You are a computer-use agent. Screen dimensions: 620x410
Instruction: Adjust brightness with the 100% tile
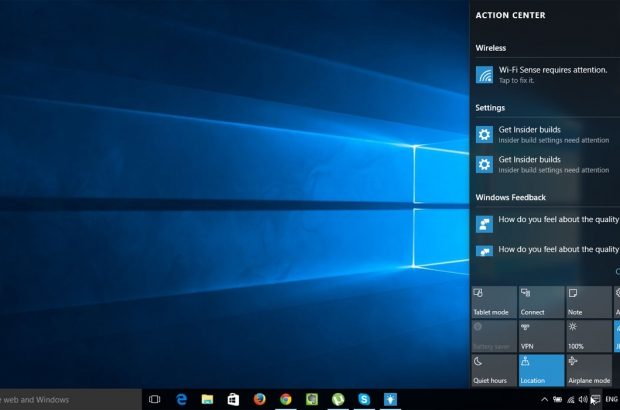pos(588,336)
